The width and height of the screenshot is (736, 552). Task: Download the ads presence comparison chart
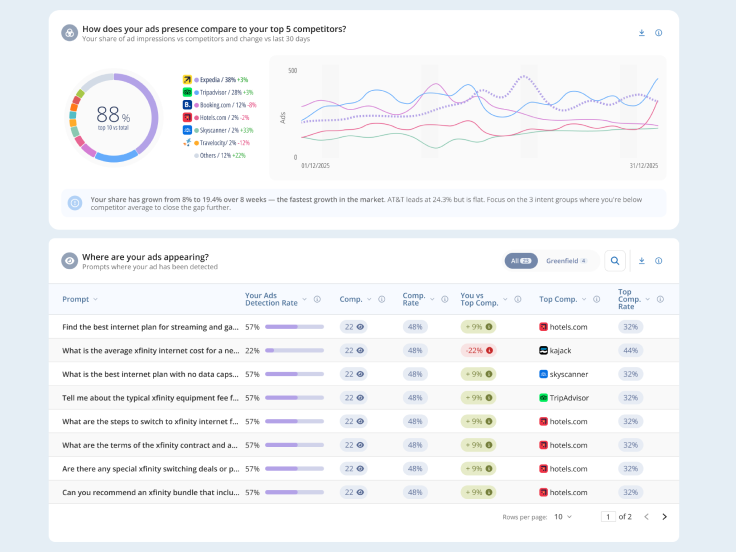point(642,33)
